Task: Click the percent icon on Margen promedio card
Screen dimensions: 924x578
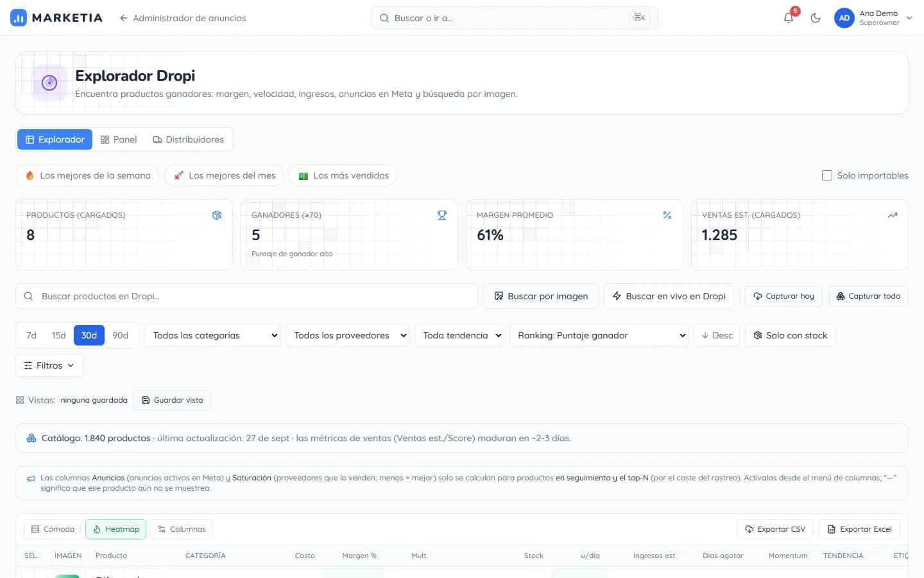Action: [667, 215]
